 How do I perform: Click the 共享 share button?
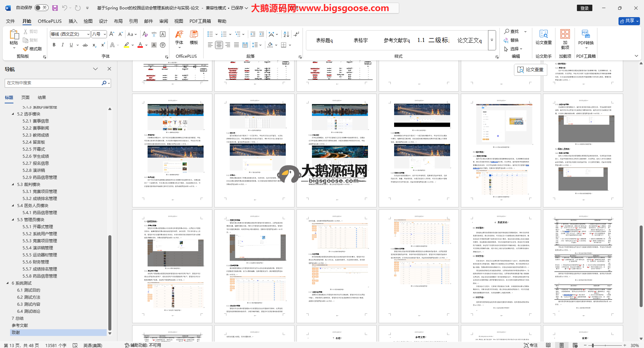[x=629, y=21]
